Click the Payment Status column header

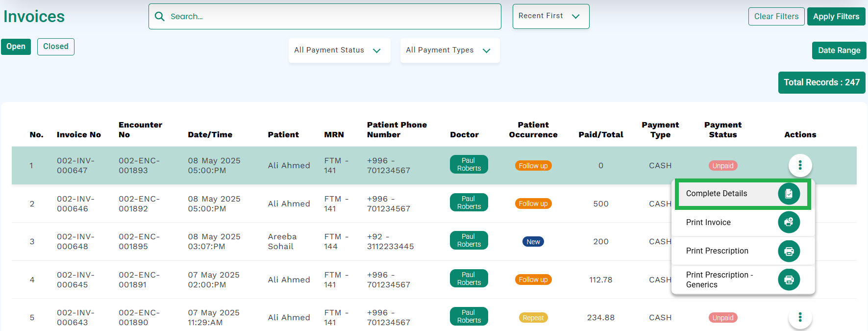click(x=723, y=130)
